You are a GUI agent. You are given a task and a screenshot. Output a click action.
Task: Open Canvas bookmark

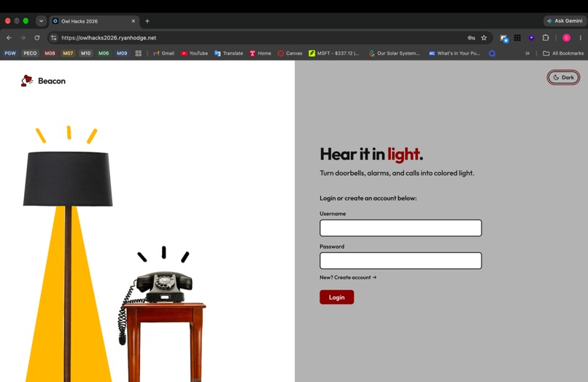[x=290, y=53]
